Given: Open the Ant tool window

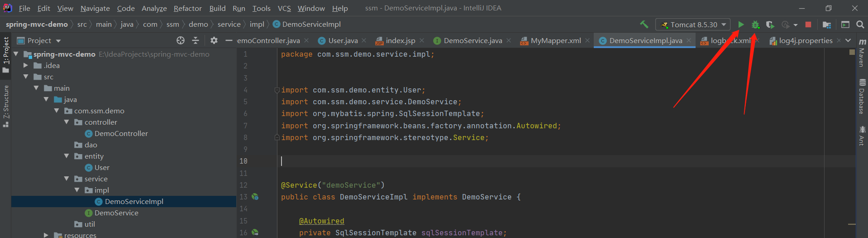Looking at the screenshot, I should (862, 136).
